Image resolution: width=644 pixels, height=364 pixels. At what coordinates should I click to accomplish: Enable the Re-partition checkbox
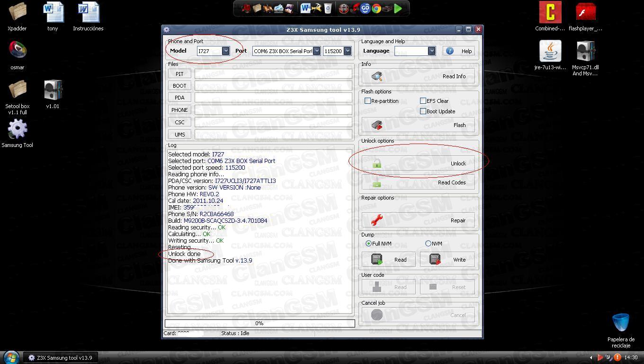[x=367, y=101]
